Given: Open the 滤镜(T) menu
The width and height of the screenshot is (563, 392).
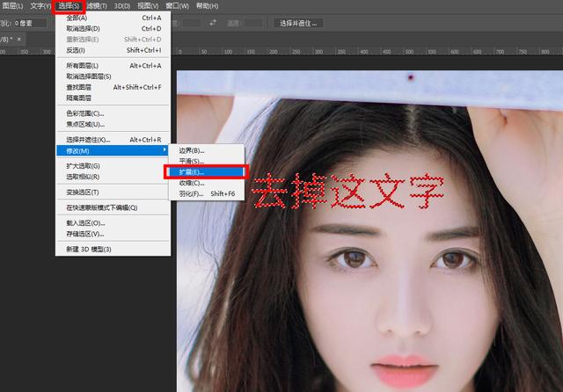Looking at the screenshot, I should click(x=97, y=6).
